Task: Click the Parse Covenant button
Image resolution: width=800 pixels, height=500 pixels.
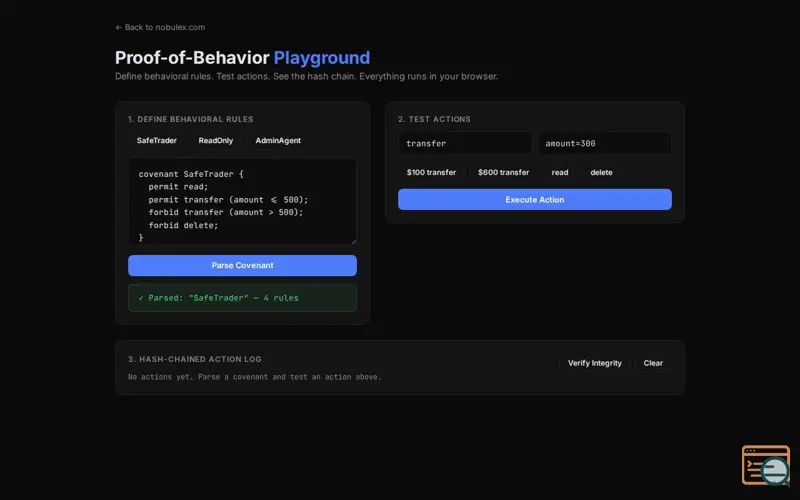Action: click(x=242, y=265)
